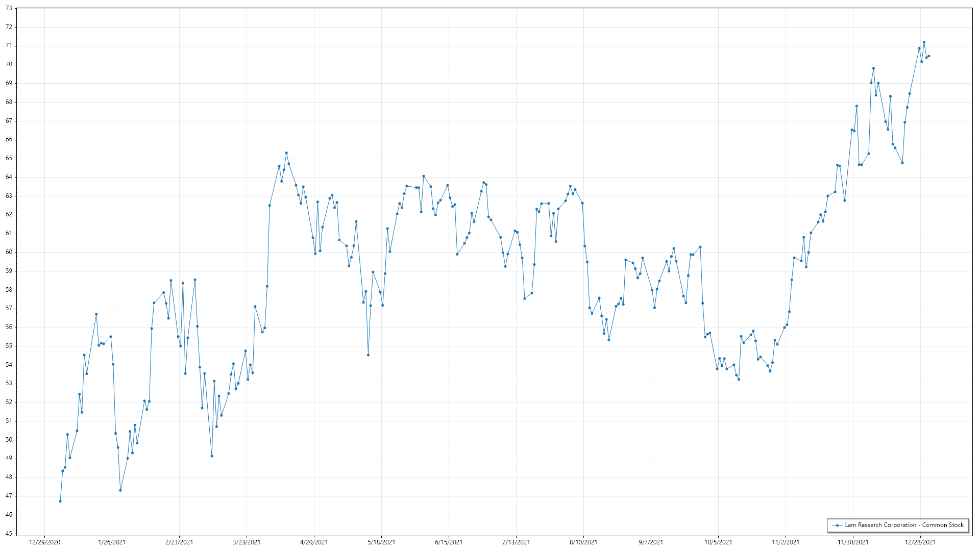Click the 4/20/2021 x-axis date label

(314, 542)
